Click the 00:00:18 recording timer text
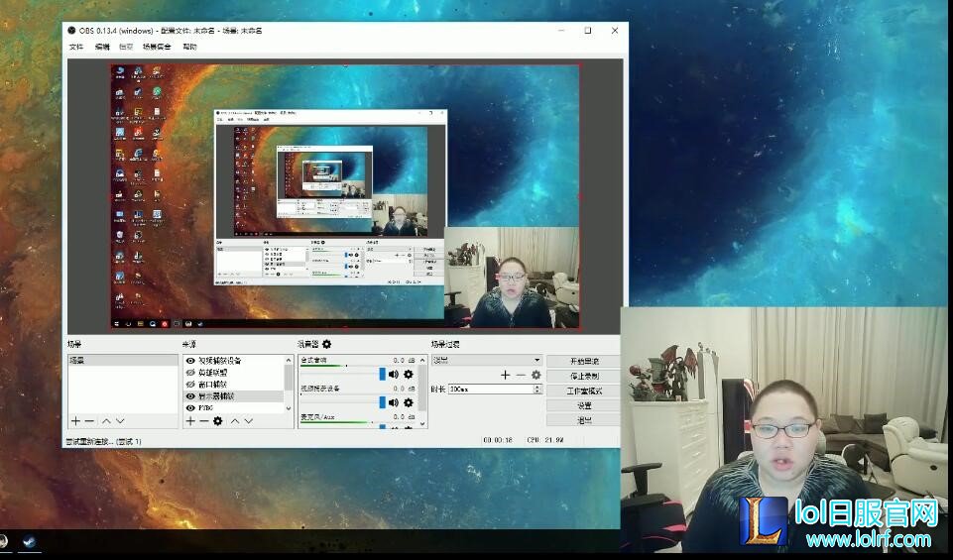 coord(498,440)
